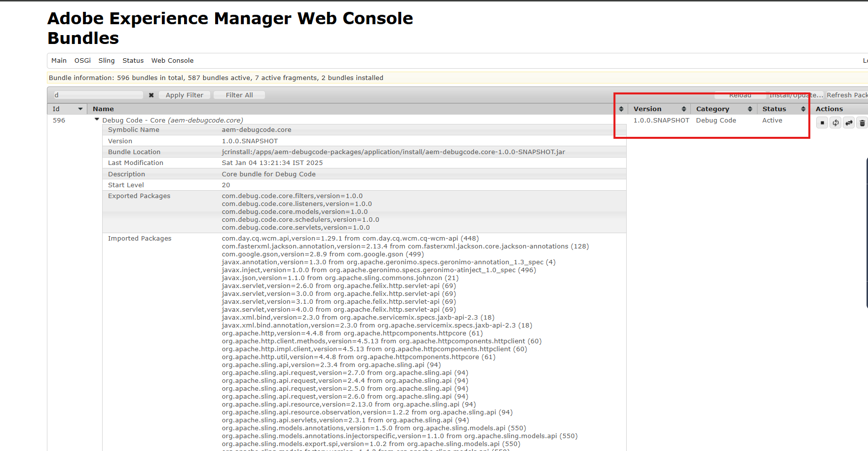Viewport: 868px width, 451px height.
Task: Clear the filter with the X icon
Action: tap(151, 95)
